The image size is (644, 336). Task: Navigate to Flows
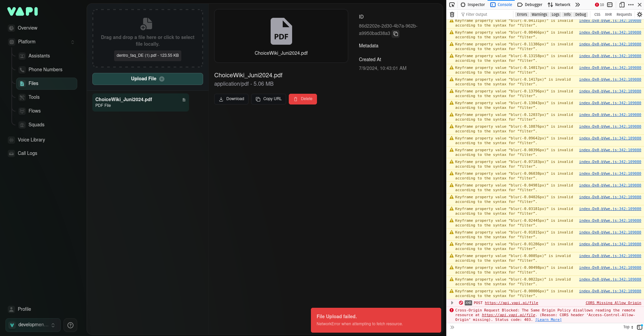coord(35,111)
